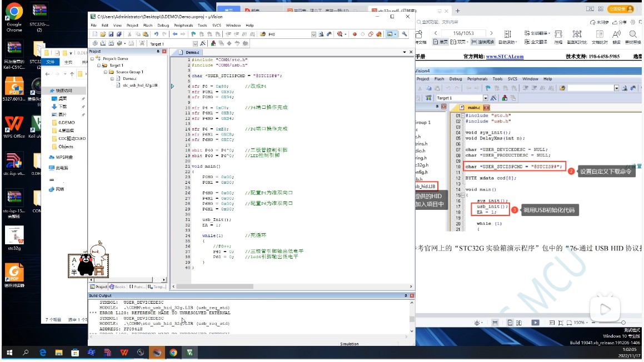This screenshot has height=362, width=644.
Task: Go to previous page in WPS PDF
Action: [436, 33]
